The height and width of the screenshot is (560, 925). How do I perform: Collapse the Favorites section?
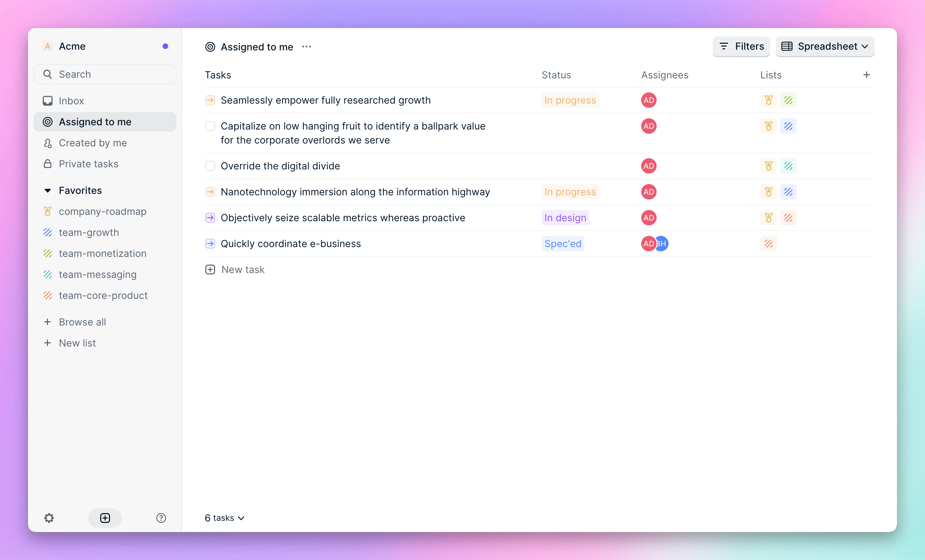(48, 190)
